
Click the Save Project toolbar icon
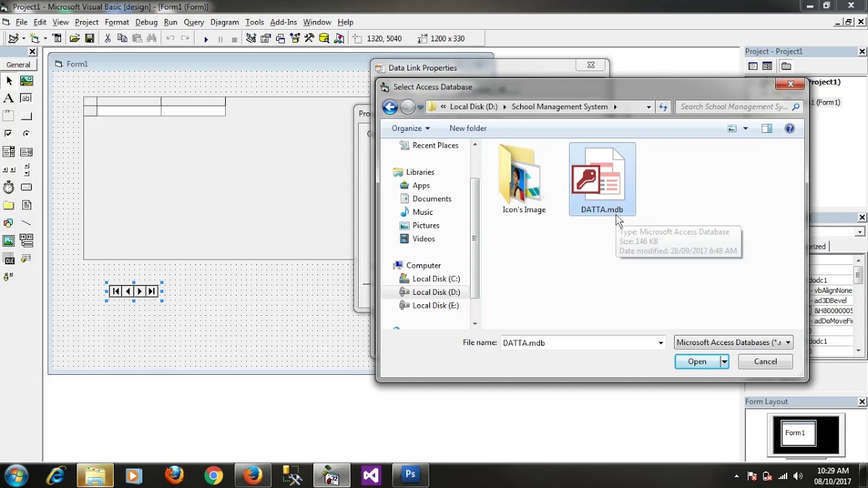[90, 39]
